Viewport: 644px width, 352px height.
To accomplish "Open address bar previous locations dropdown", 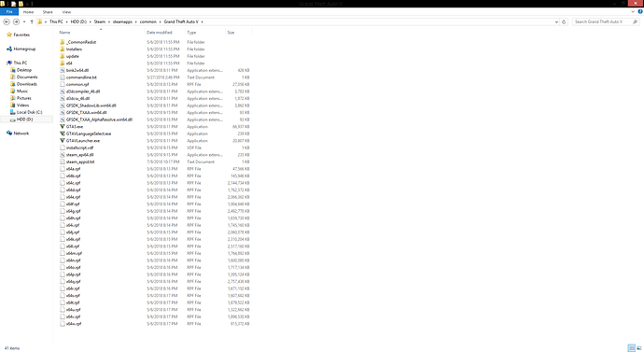I will pyautogui.click(x=556, y=21).
